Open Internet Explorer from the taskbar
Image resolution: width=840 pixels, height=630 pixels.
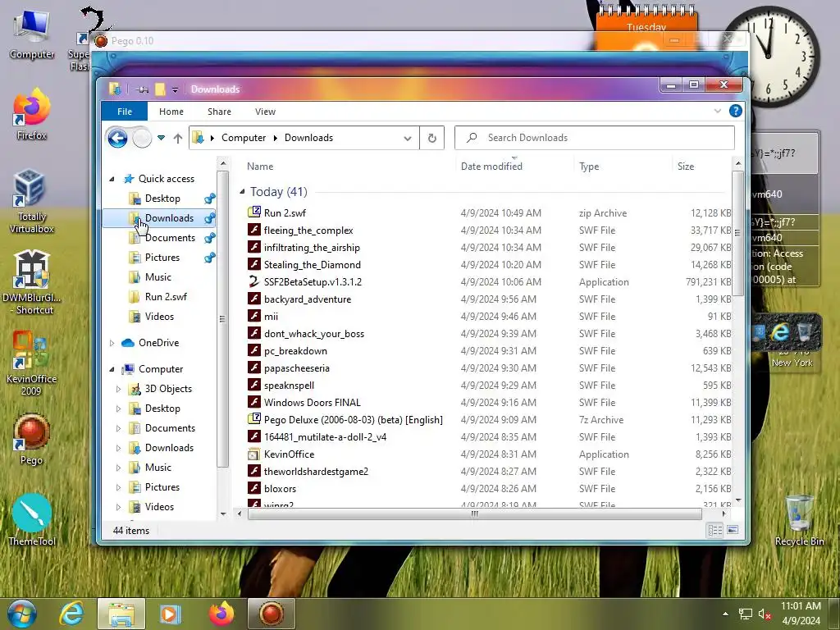click(72, 614)
